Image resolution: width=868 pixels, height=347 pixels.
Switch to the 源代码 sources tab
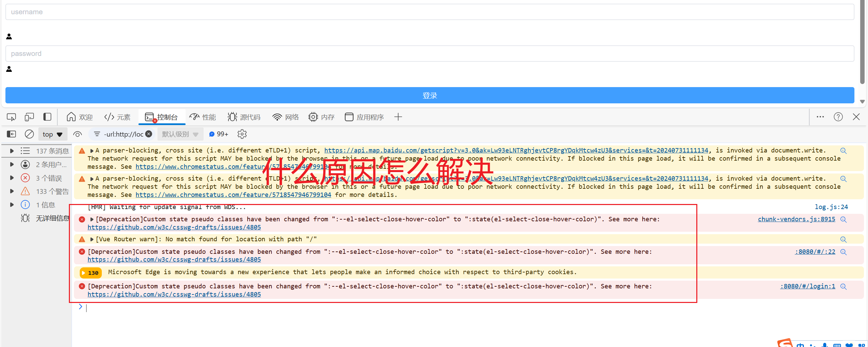pyautogui.click(x=244, y=117)
